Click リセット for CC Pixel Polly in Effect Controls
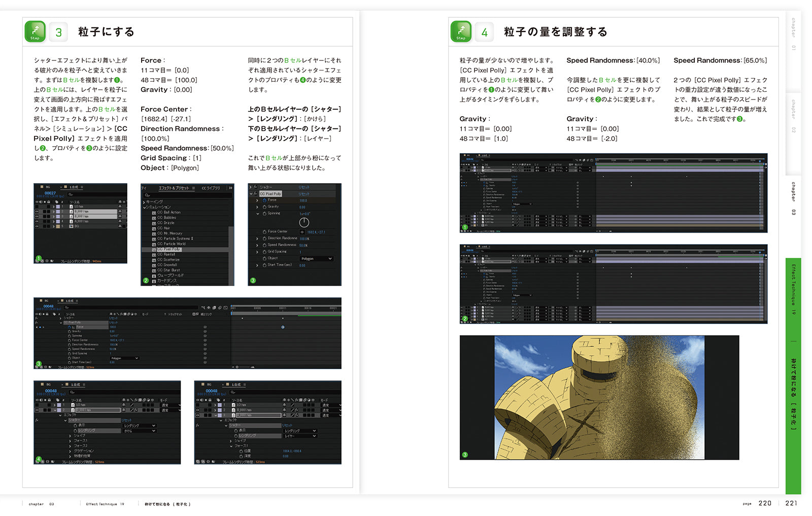Viewport: 812px width, 516px height. coord(304,194)
